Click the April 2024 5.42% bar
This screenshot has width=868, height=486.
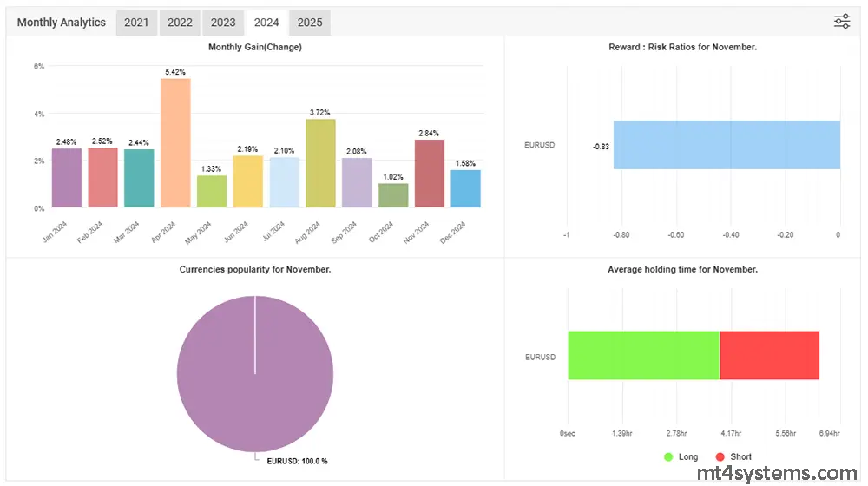tap(175, 143)
